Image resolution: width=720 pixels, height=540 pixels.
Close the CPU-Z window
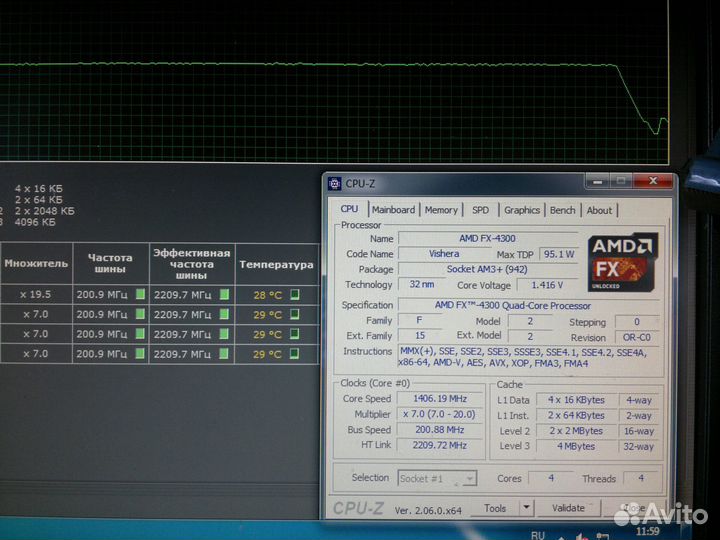tap(652, 180)
